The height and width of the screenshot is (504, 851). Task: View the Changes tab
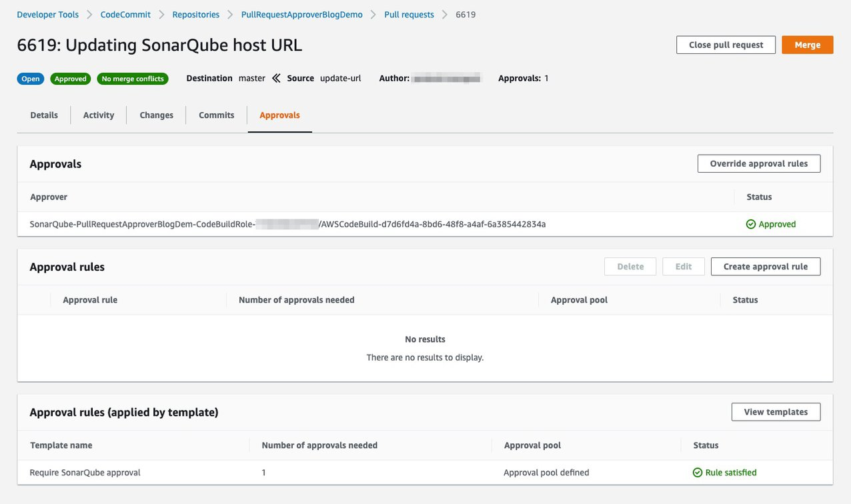pos(157,115)
